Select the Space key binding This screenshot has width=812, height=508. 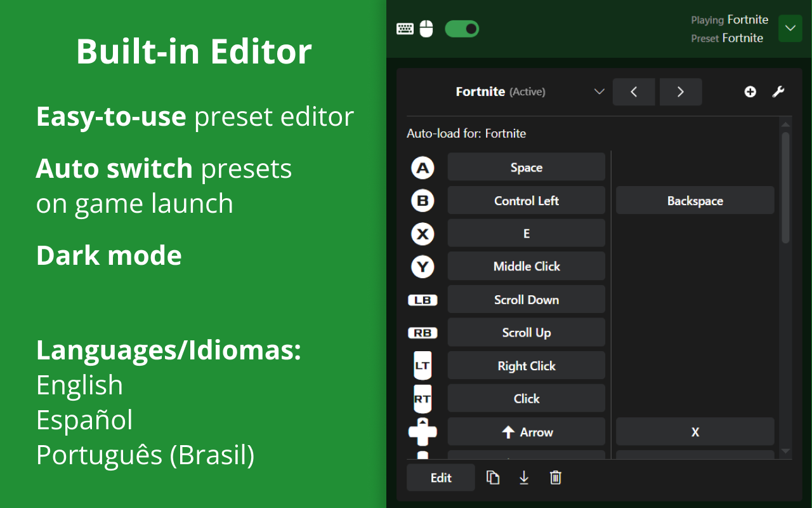pyautogui.click(x=527, y=168)
